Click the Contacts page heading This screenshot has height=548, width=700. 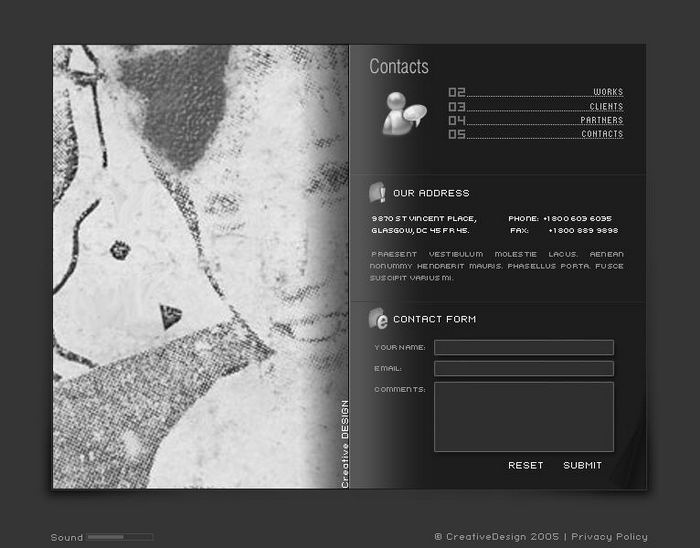coord(399,67)
